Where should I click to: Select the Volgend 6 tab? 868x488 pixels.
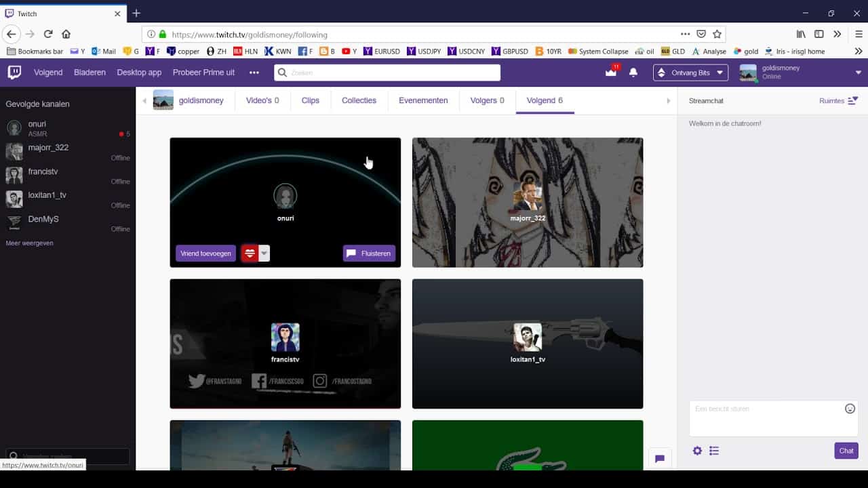point(545,100)
